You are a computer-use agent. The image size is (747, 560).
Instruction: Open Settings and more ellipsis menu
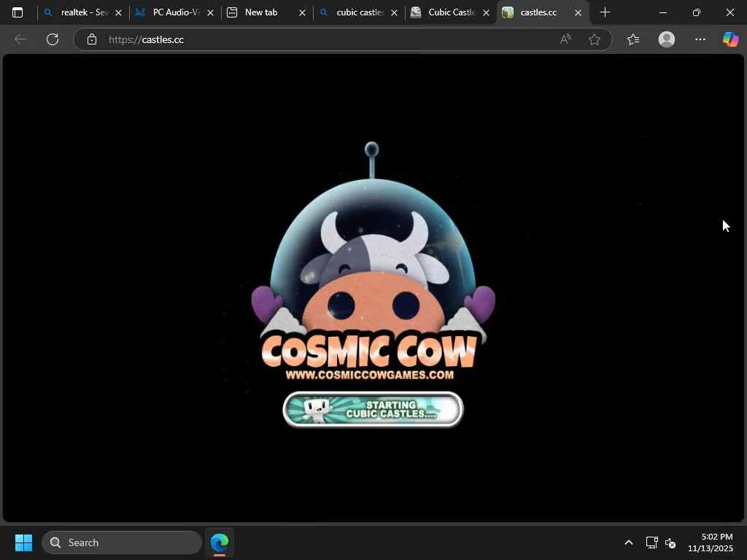point(700,39)
